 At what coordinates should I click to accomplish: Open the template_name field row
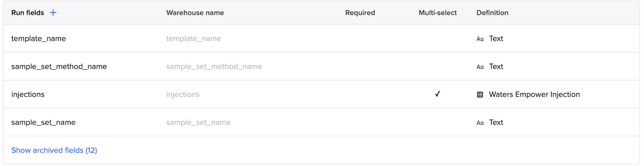(x=321, y=39)
